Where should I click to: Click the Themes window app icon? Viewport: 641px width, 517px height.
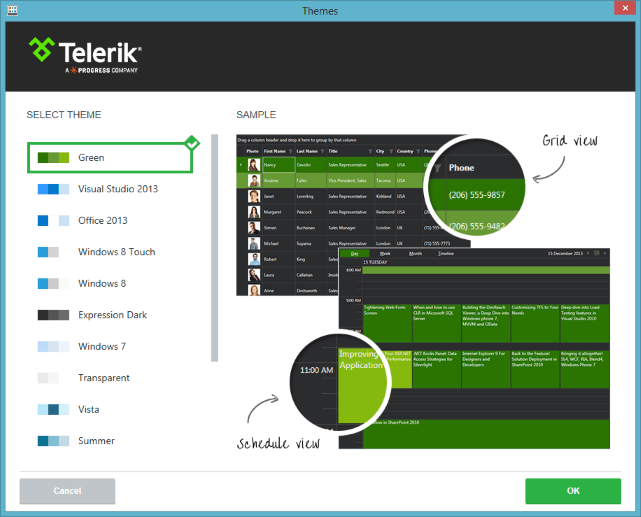point(13,10)
